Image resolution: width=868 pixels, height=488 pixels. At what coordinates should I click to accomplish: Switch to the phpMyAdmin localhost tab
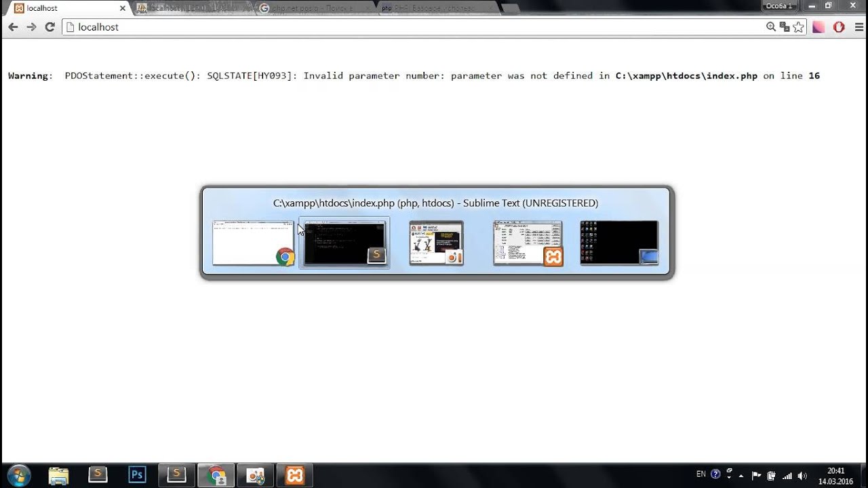tap(191, 8)
